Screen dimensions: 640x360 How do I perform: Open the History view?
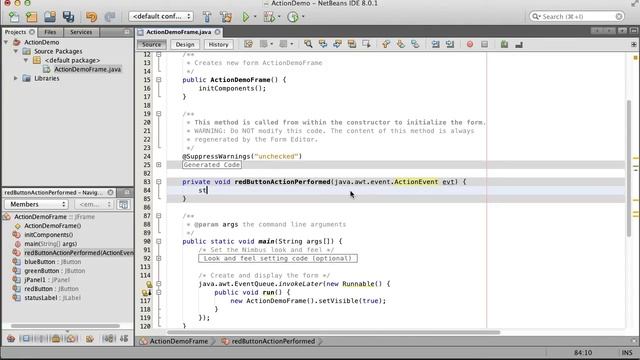[x=218, y=44]
